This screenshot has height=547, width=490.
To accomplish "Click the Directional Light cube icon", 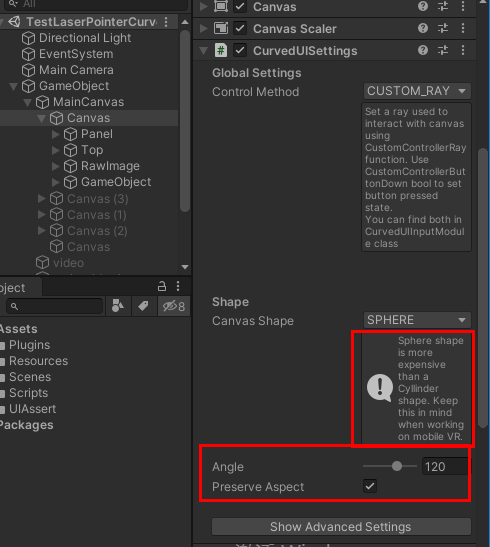I will [28, 38].
